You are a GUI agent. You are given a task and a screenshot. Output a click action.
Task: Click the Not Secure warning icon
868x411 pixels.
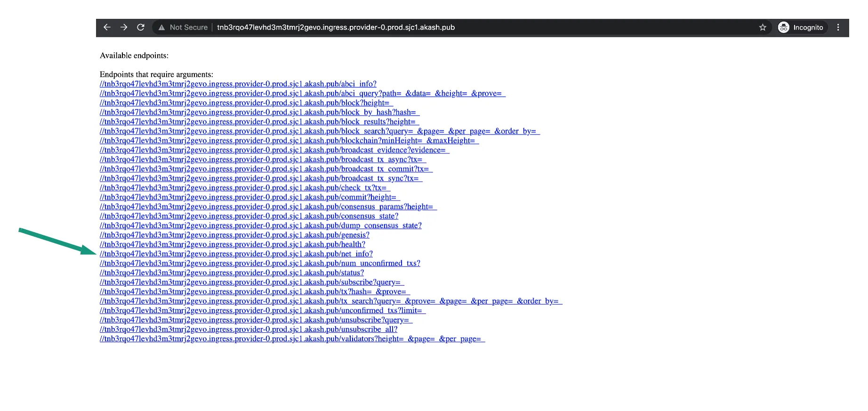162,27
